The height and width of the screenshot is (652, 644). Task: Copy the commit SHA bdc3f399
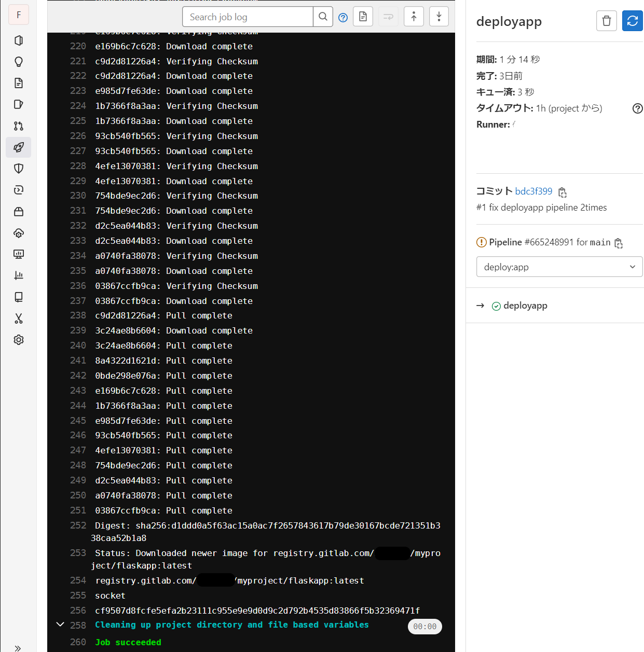coord(562,192)
